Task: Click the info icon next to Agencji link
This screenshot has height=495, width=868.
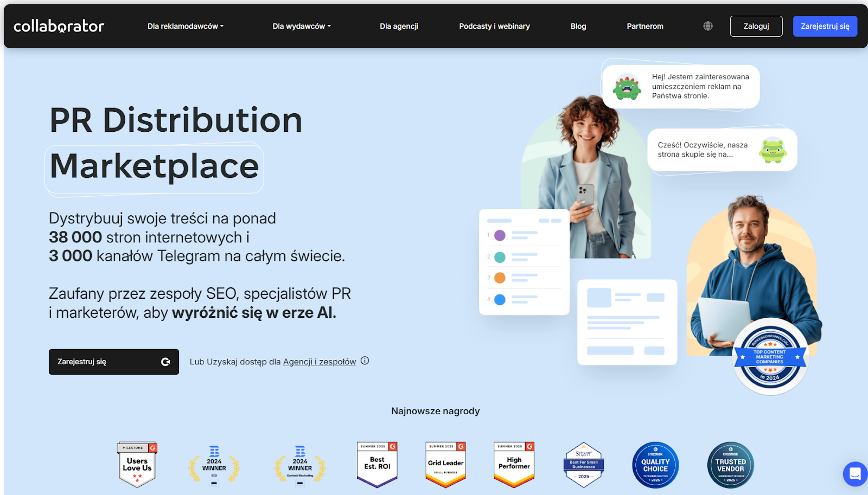Action: (365, 361)
